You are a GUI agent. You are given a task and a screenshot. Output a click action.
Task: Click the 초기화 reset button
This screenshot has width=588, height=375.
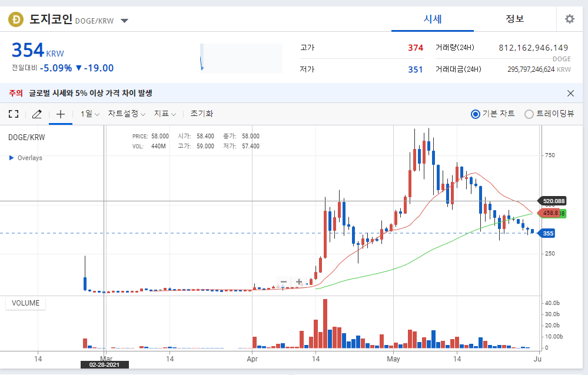[x=202, y=114]
